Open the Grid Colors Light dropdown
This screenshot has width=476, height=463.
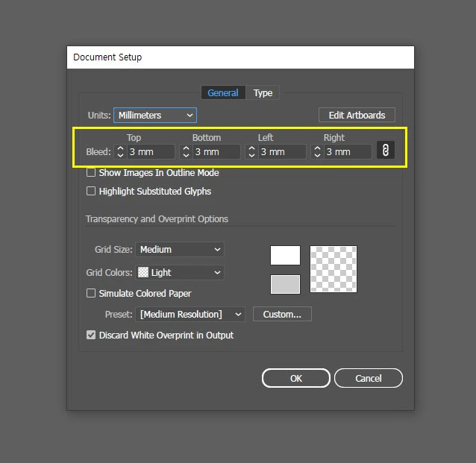pyautogui.click(x=180, y=272)
